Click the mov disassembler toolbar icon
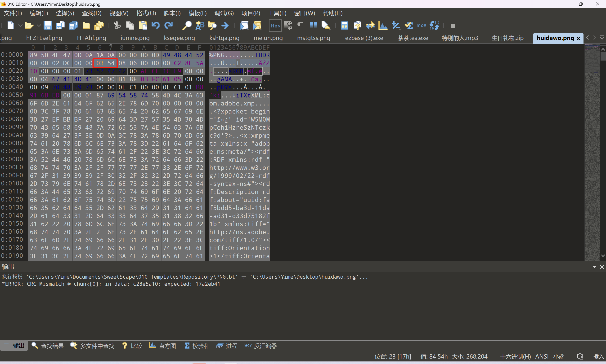Image resolution: width=606 pixels, height=364 pixels. [x=421, y=26]
